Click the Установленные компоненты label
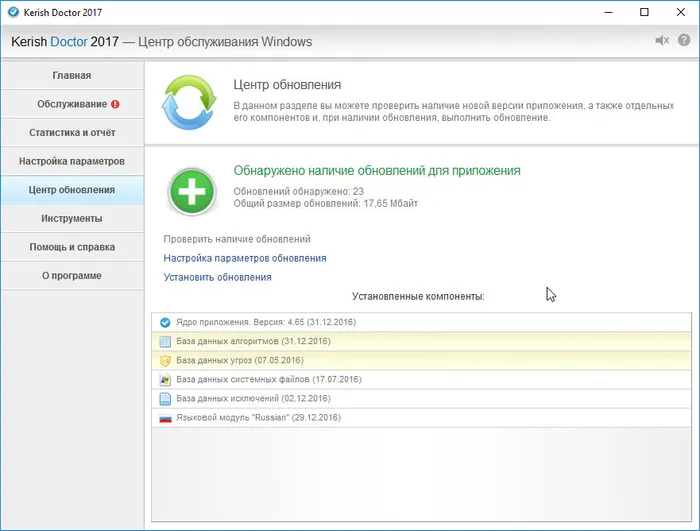700x531 pixels. (x=418, y=297)
